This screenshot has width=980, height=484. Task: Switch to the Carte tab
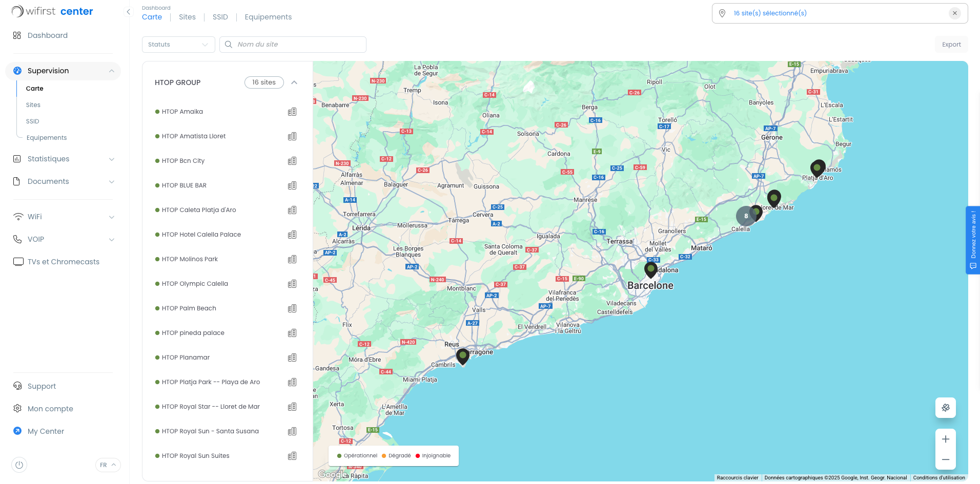[152, 17]
